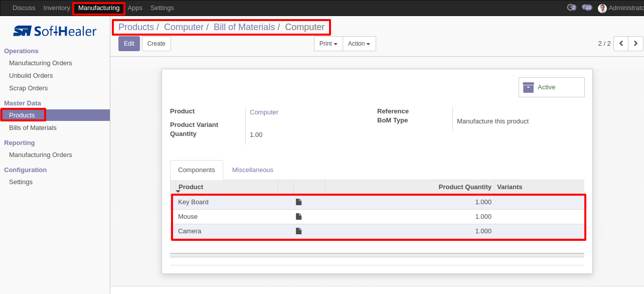
Task: Switch to the Miscellaneous tab
Action: tap(253, 170)
